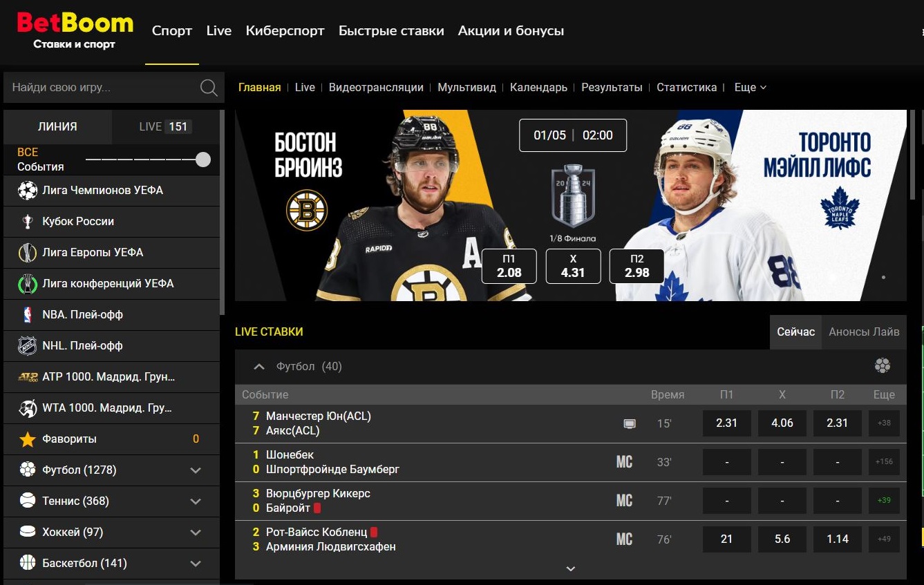
Task: Click the Boston Bruins logo on banner
Action: [307, 210]
